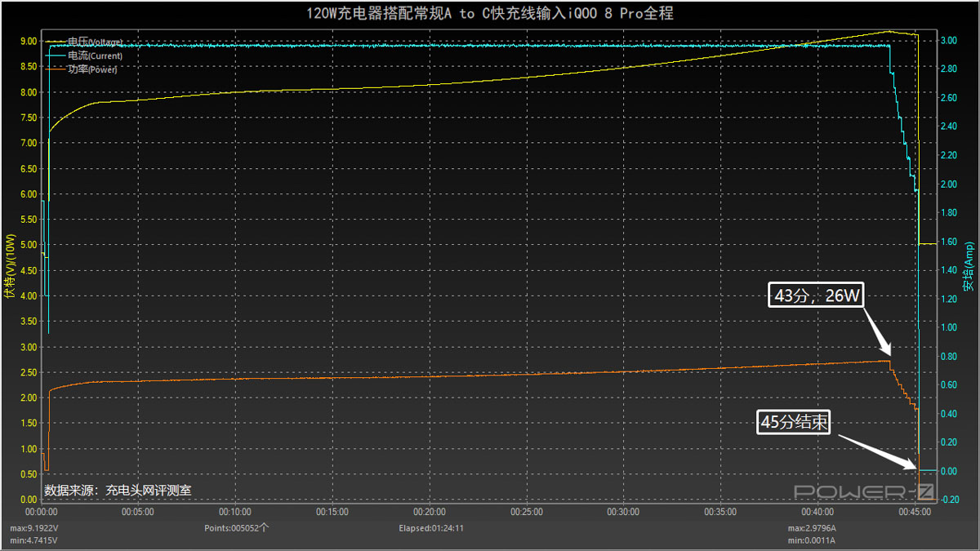Click the min:4.7415V voltage readout
The height and width of the screenshot is (551, 980).
point(34,540)
